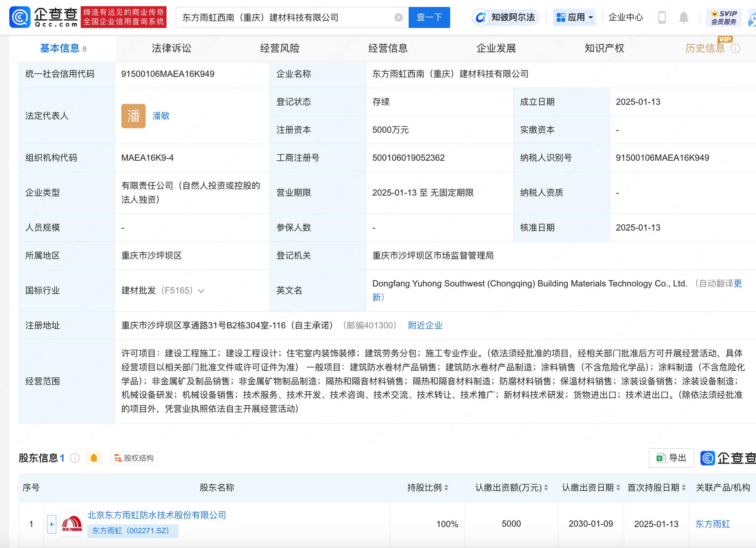Image resolution: width=756 pixels, height=548 pixels.
Task: Switch to 经营信息 tab
Action: point(388,48)
